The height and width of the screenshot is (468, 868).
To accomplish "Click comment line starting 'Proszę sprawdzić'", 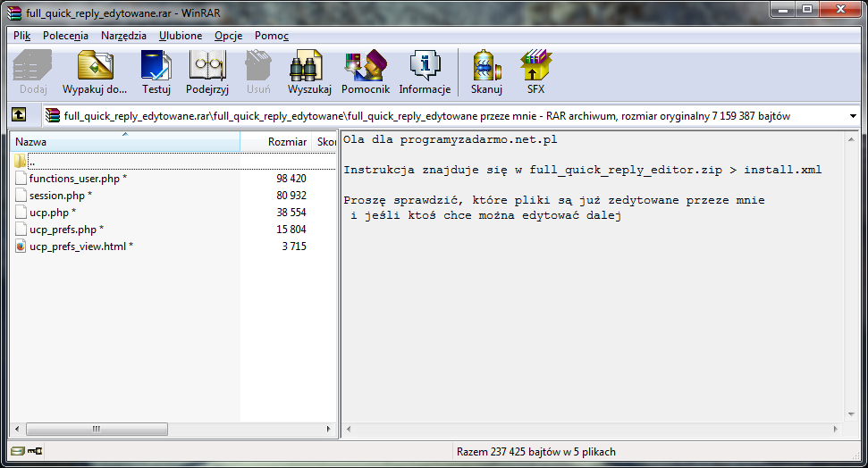I will [x=553, y=200].
